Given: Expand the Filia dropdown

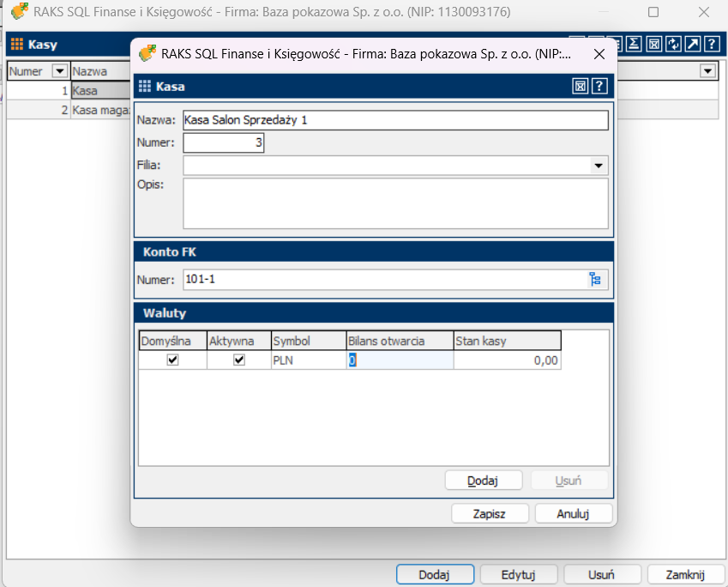Looking at the screenshot, I should 599,166.
